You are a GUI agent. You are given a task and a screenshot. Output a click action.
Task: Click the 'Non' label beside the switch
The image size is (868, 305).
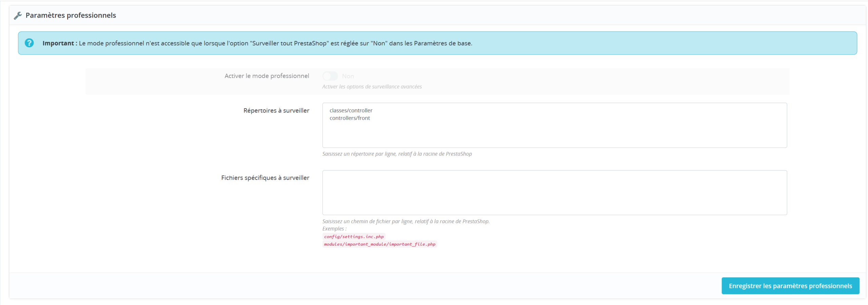[348, 76]
